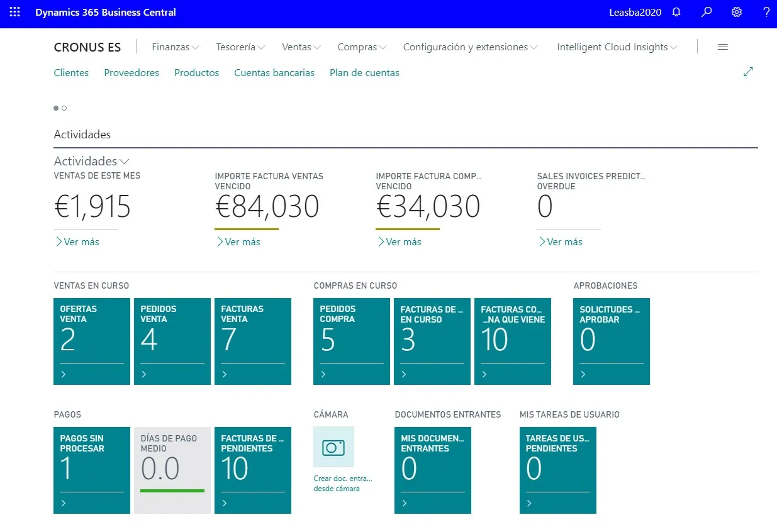The image size is (777, 532).
Task: Select the first page indicator dot
Action: (x=56, y=108)
